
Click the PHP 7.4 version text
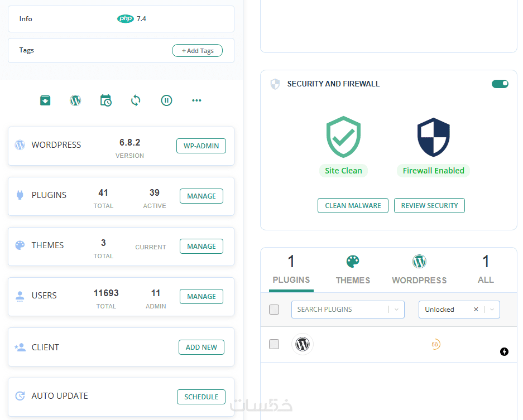[x=141, y=18]
